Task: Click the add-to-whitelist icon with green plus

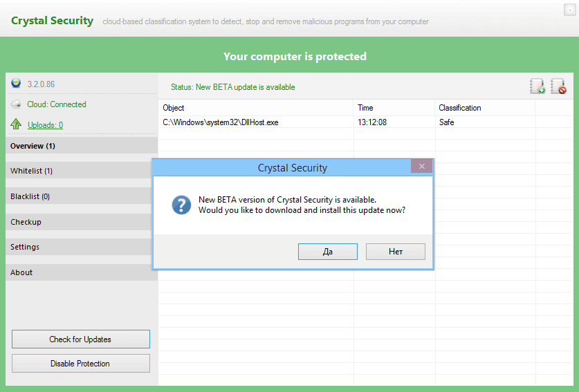Action: 537,86
